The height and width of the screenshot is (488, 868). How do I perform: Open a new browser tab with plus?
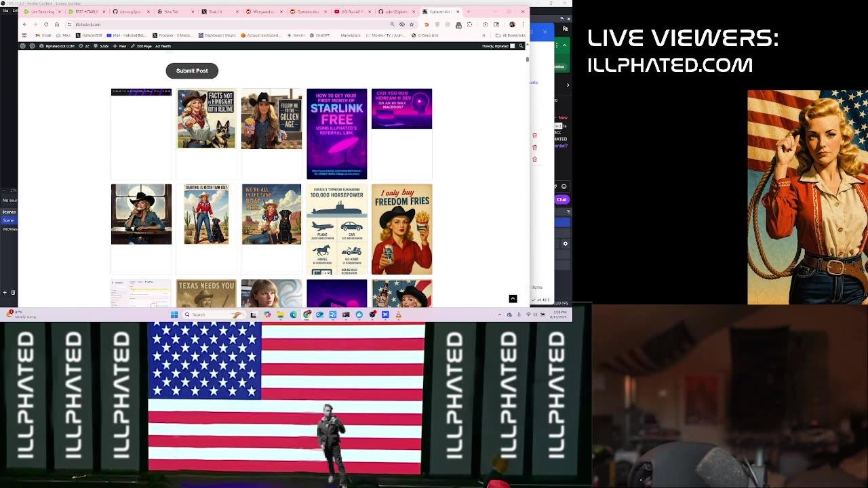(x=469, y=12)
